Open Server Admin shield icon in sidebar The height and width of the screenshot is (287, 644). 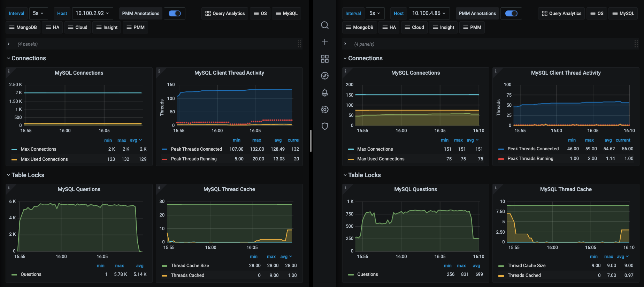point(324,126)
